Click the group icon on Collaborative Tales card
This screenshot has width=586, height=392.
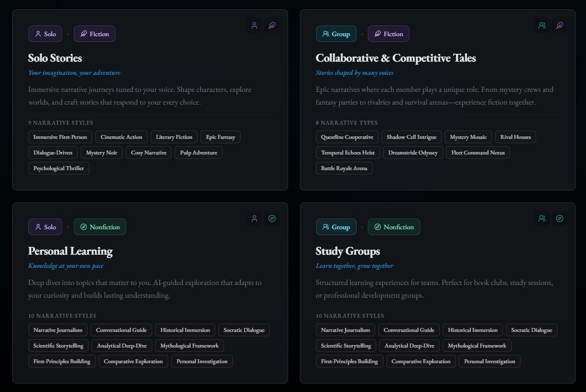coord(541,25)
